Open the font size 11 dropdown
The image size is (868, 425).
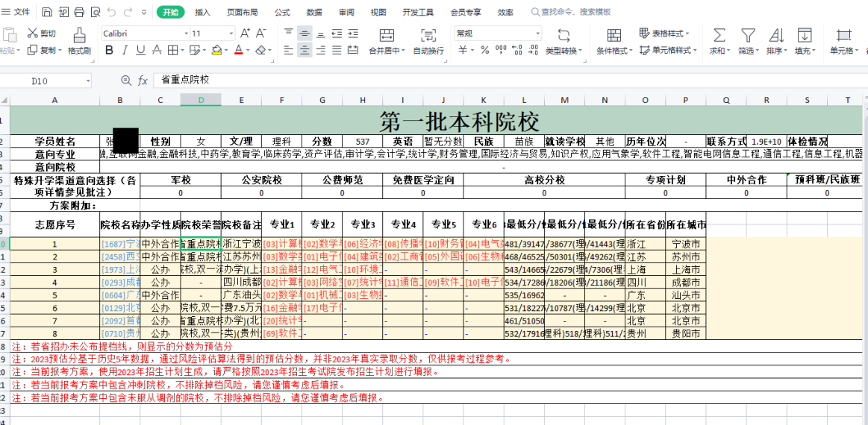pos(231,34)
